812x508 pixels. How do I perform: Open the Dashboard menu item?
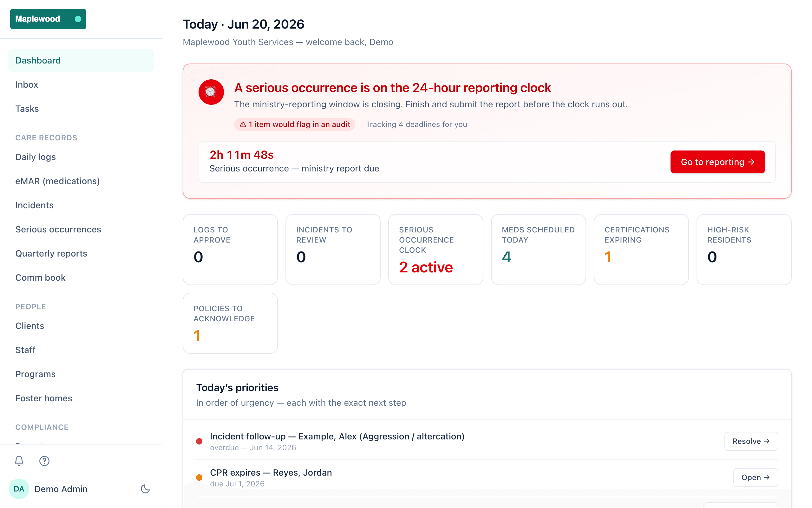(81, 60)
